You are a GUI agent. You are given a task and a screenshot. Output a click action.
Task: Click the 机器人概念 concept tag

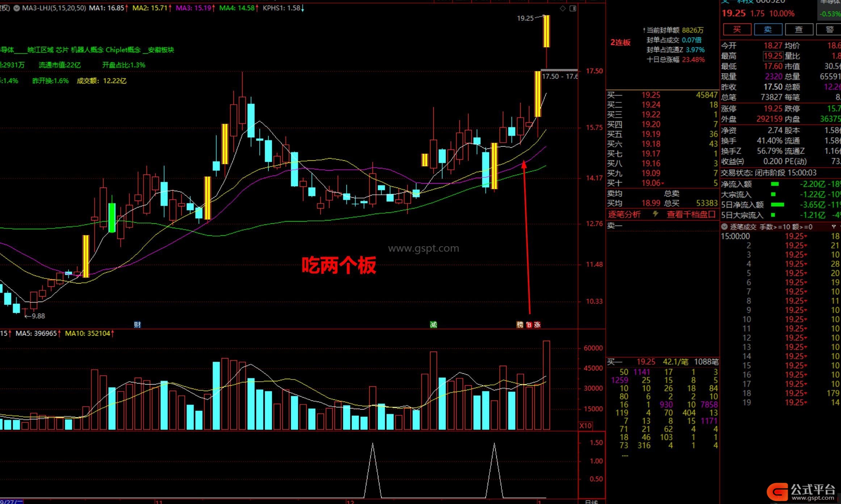(87, 50)
